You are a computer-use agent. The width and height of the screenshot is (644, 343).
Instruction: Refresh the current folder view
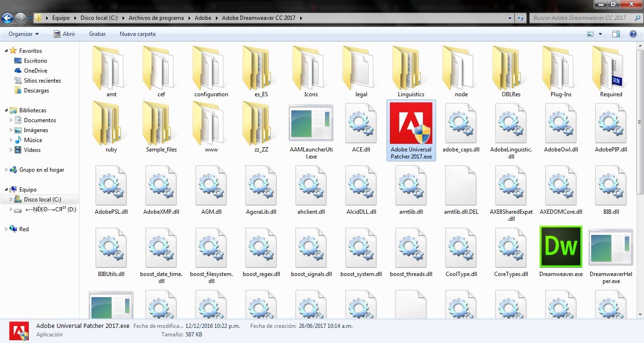(x=520, y=18)
